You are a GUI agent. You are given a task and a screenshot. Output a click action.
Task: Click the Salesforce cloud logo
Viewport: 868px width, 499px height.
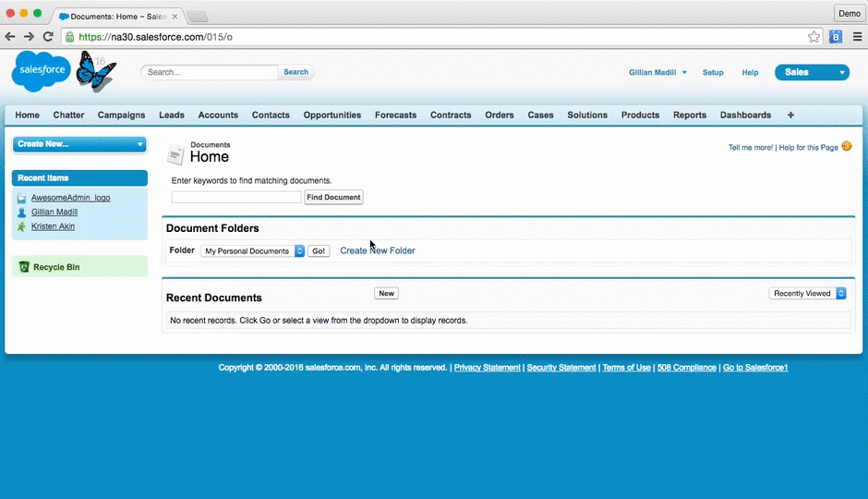tap(42, 71)
